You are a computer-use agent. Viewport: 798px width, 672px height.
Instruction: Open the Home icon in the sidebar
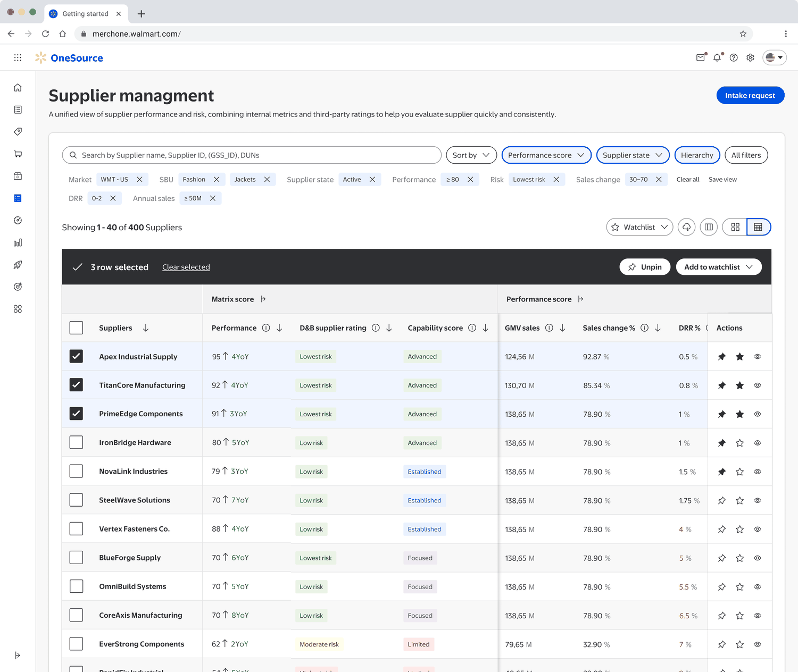[18, 88]
